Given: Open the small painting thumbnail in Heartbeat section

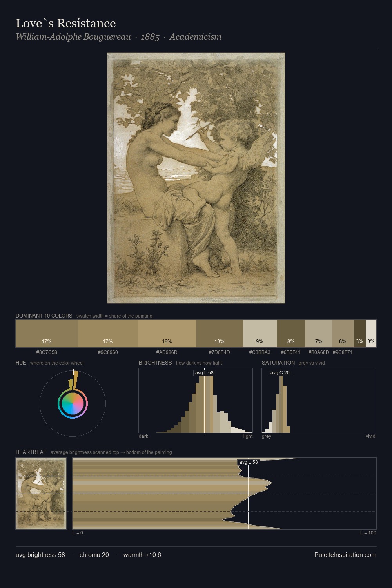Looking at the screenshot, I should [x=41, y=494].
